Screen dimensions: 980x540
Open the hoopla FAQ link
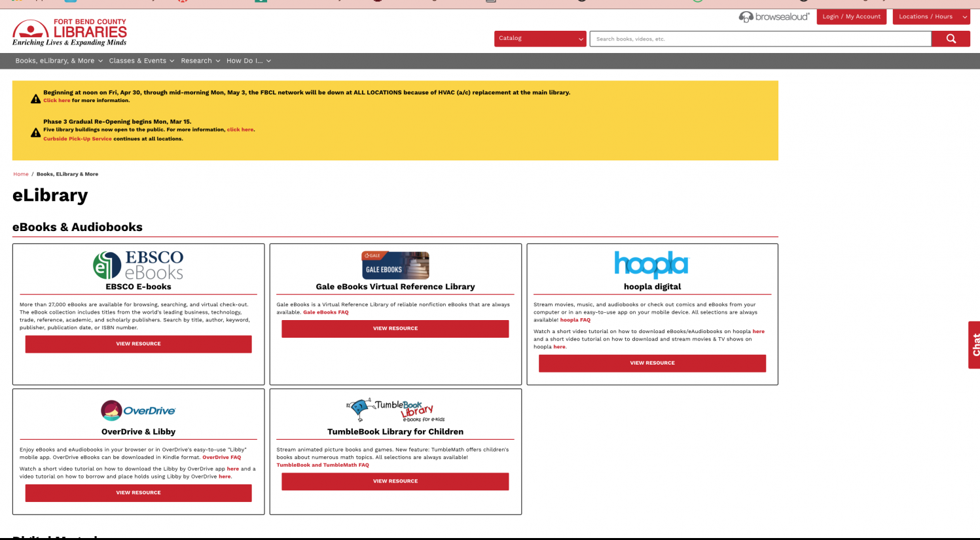point(575,320)
